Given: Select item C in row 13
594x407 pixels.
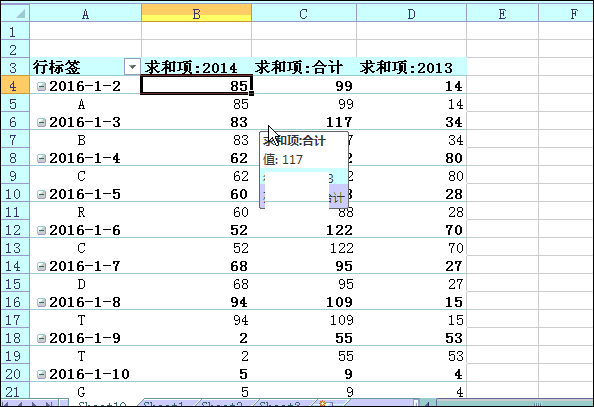Looking at the screenshot, I should (81, 249).
